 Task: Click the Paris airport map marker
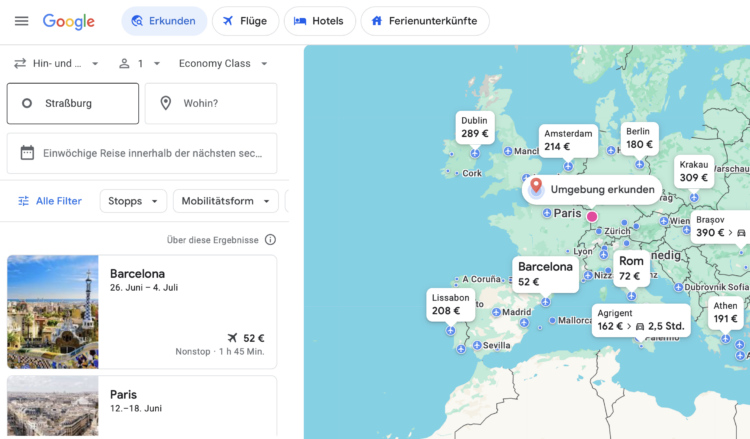tap(547, 213)
